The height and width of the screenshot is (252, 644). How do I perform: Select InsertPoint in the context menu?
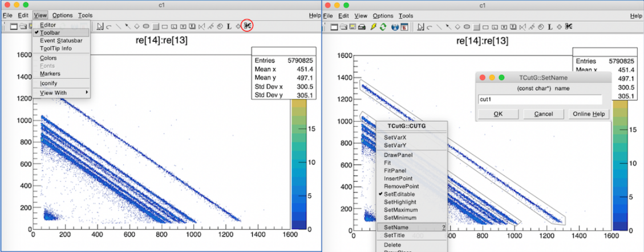click(x=412, y=178)
